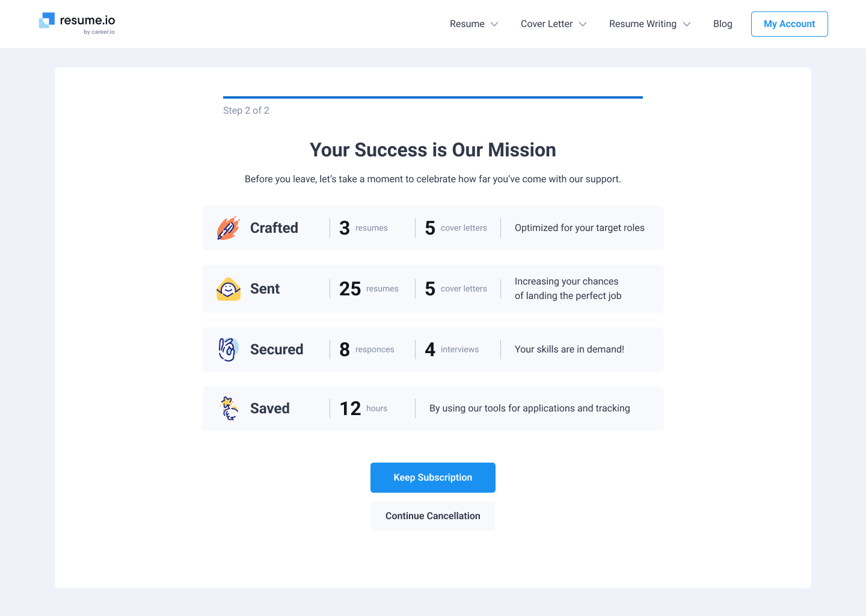Click the '12 hours' value

click(364, 408)
